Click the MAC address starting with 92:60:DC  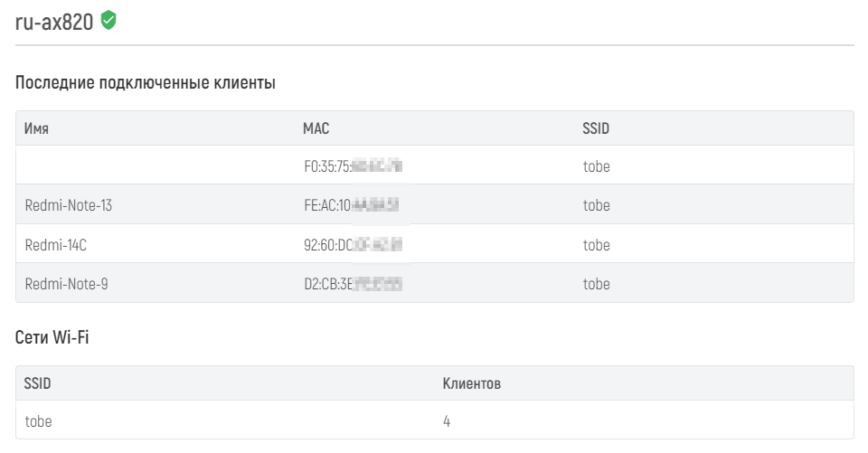coord(354,245)
